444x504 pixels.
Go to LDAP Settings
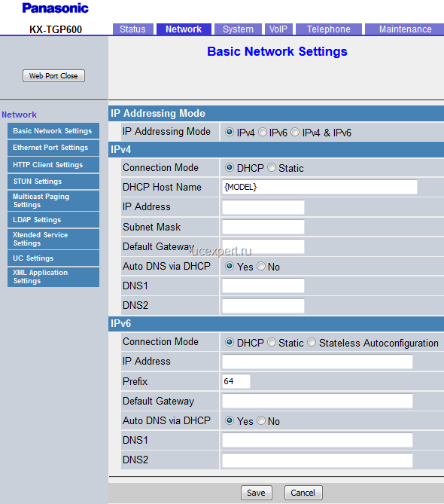53,220
